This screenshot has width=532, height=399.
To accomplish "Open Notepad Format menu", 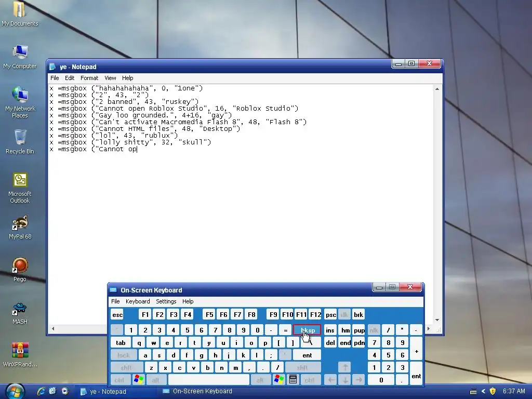I will [89, 78].
